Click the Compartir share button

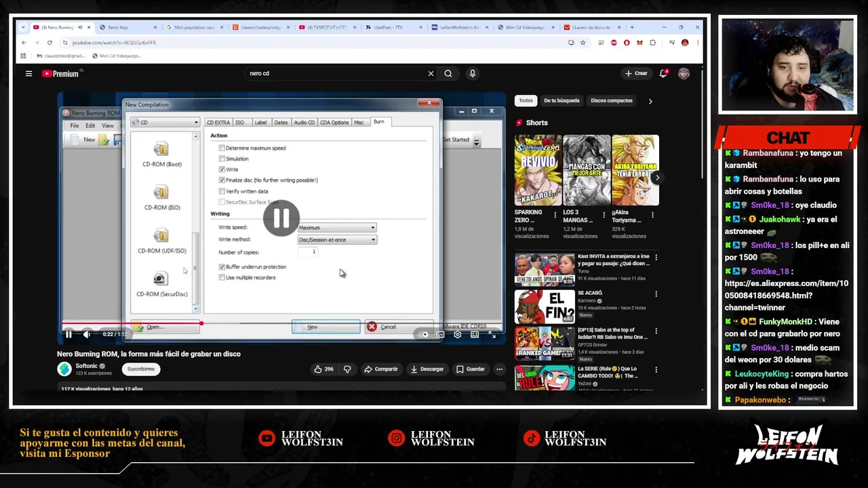click(x=381, y=369)
